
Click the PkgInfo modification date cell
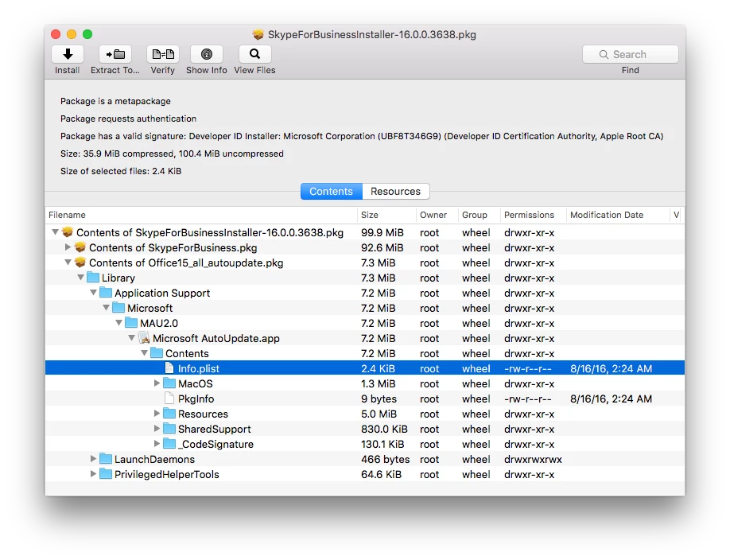[612, 399]
